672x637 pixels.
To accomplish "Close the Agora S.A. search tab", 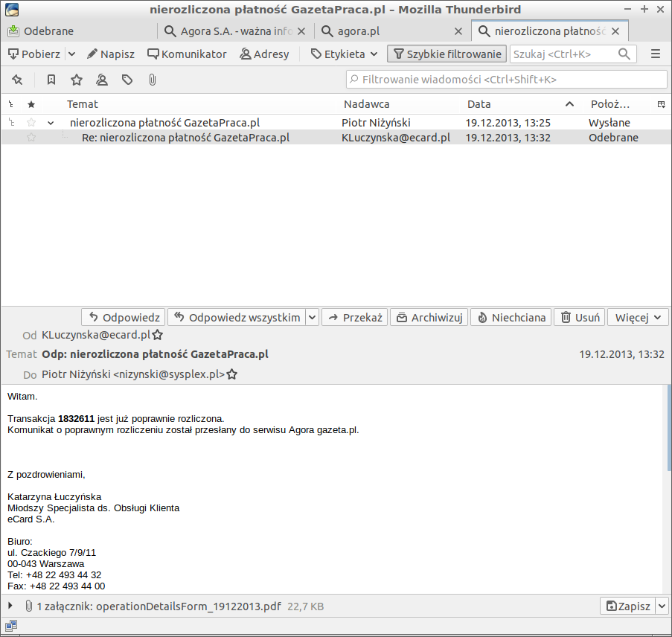I will (301, 31).
